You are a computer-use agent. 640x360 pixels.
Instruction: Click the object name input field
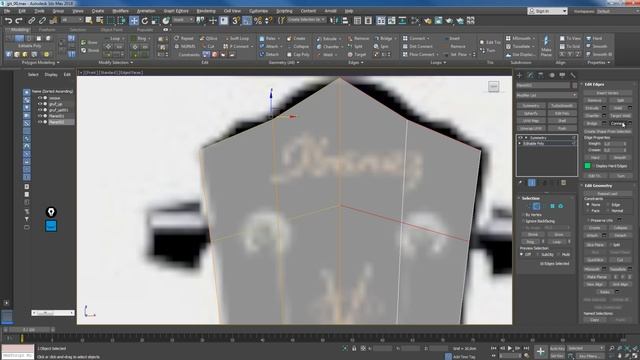[x=543, y=85]
